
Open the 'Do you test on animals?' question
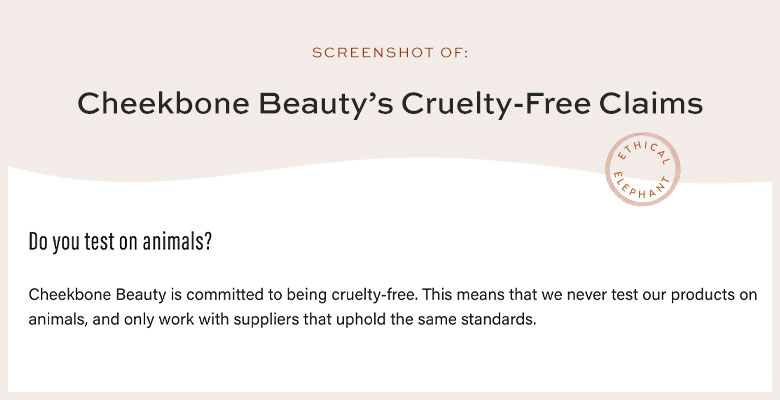click(120, 241)
